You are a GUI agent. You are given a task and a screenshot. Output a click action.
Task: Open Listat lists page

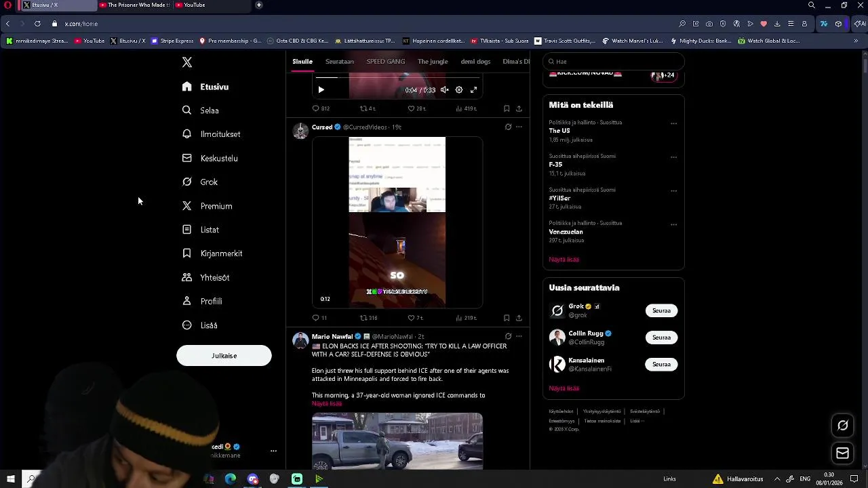[200, 230]
